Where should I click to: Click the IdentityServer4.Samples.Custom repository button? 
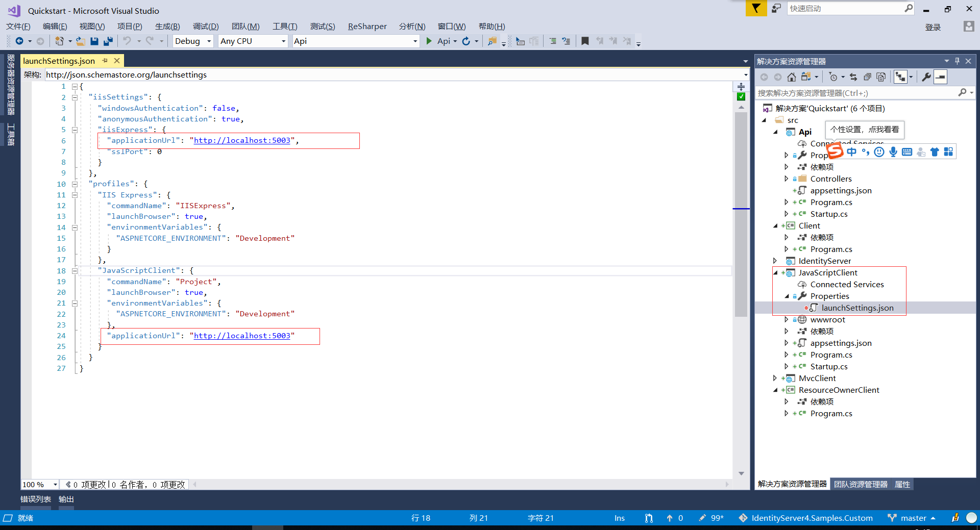[x=806, y=518]
